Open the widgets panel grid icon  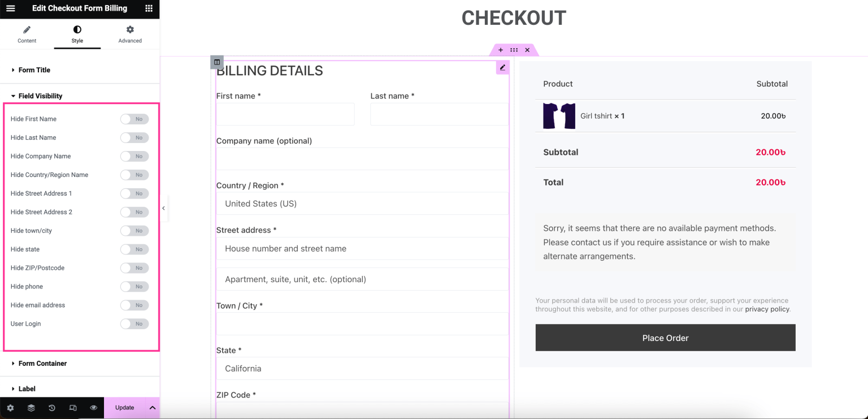pyautogui.click(x=148, y=8)
